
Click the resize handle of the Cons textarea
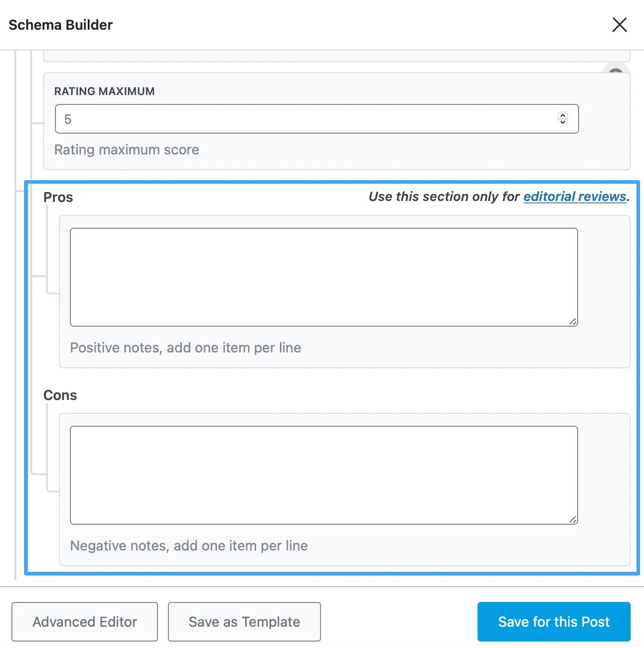[x=573, y=519]
